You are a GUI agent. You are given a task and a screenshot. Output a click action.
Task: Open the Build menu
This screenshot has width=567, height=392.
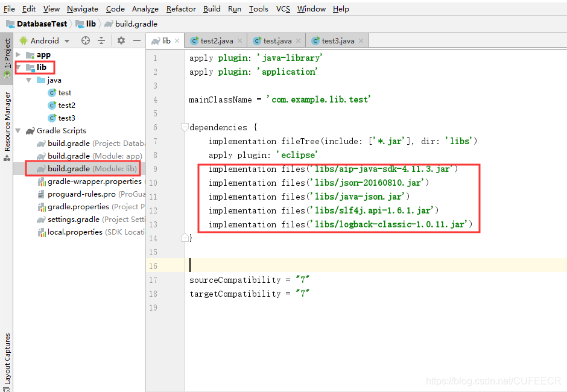(x=212, y=8)
